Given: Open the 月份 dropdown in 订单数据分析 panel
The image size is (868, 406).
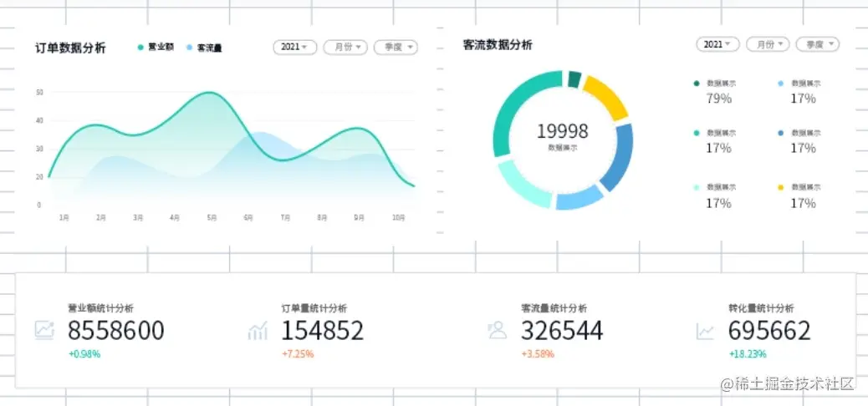Looking at the screenshot, I should (345, 47).
